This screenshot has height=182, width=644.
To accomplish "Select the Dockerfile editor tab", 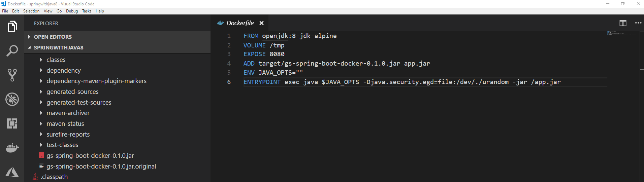I will pos(240,23).
